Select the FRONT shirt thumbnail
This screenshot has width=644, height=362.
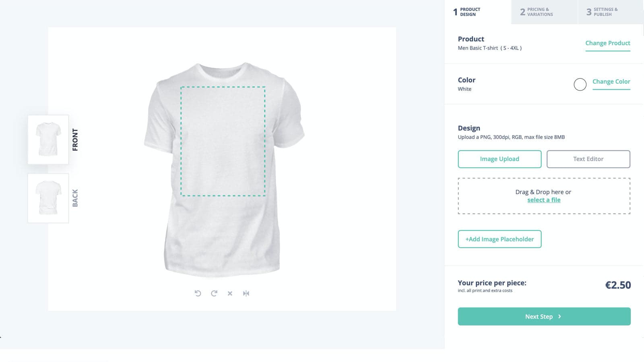tap(48, 140)
